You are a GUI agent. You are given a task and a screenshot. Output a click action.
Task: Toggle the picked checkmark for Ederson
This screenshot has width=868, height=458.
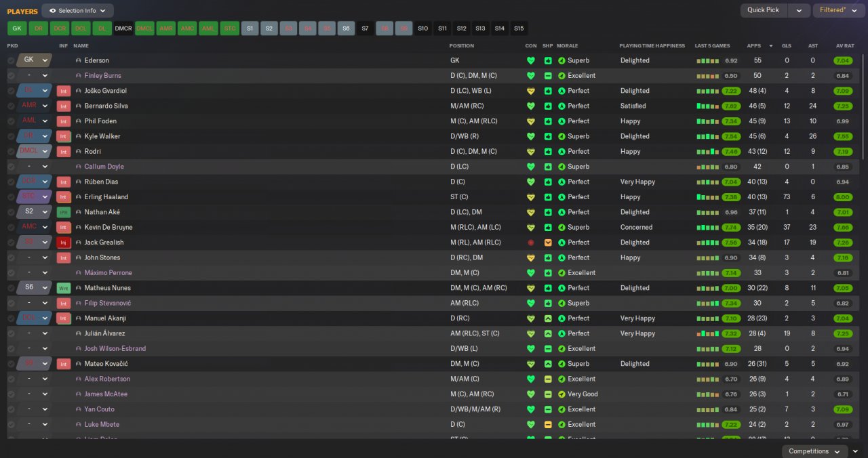pyautogui.click(x=11, y=60)
